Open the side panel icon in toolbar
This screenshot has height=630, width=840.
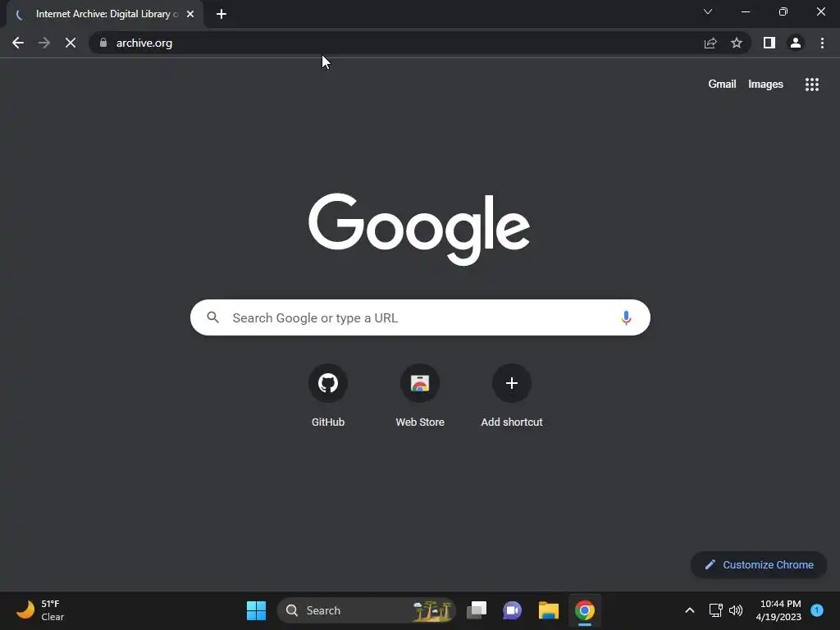point(769,43)
